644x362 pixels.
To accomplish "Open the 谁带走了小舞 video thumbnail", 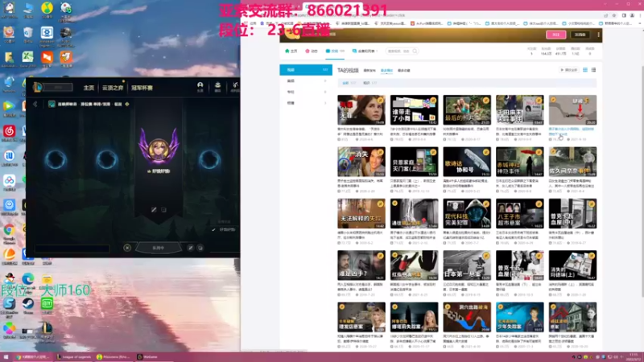I will tap(414, 110).
